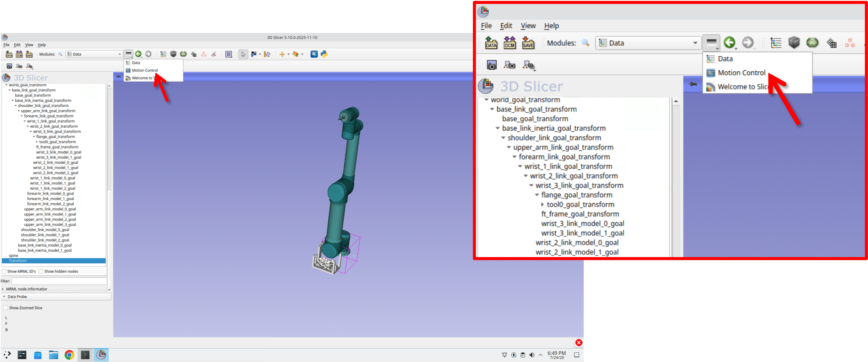Image resolution: width=868 pixels, height=362 pixels.
Task: Open Data module tree icon in main toolbar
Action: [163, 54]
